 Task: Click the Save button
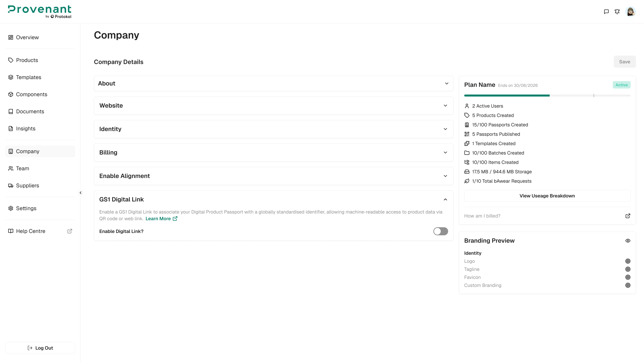coord(625,62)
